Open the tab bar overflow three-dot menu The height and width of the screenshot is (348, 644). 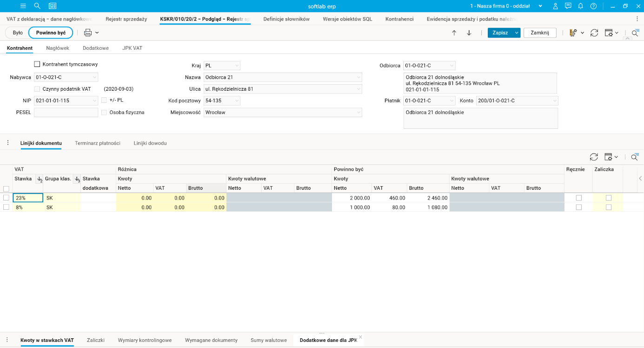(637, 19)
